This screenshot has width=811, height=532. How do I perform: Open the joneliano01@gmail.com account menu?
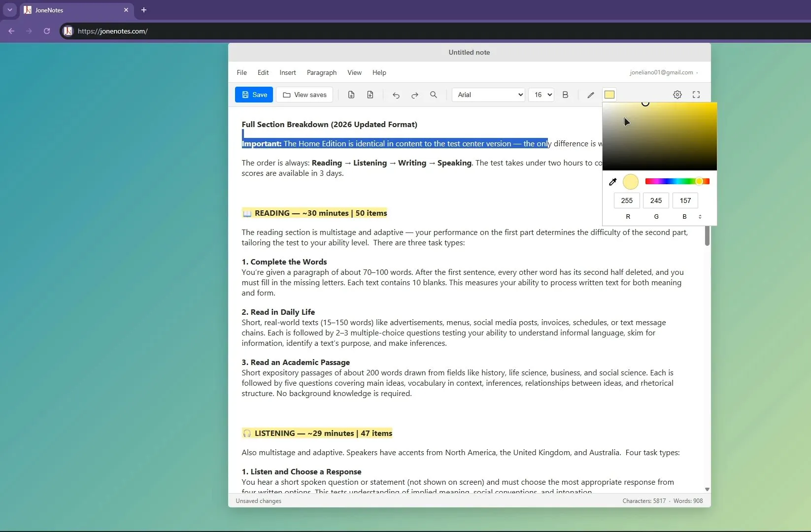point(664,72)
